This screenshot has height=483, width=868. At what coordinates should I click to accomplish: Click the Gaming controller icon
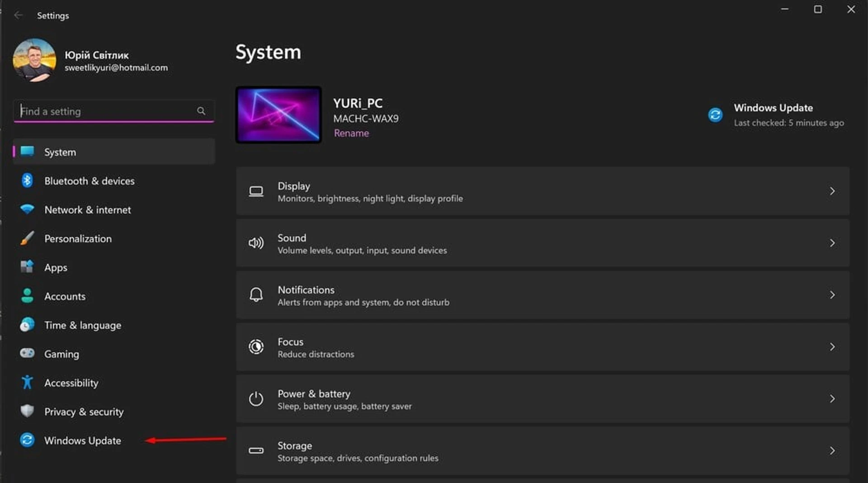pos(27,353)
